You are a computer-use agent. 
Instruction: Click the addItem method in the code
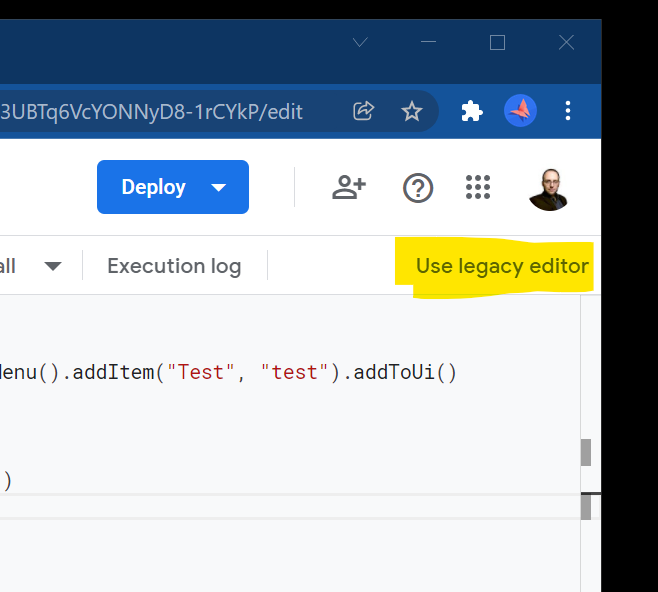[113, 372]
